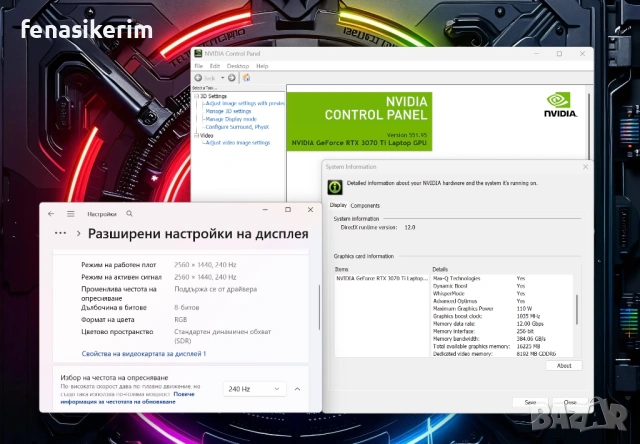This screenshot has height=444, width=640.
Task: Click the Graphics boost clock row
Action: [502, 316]
